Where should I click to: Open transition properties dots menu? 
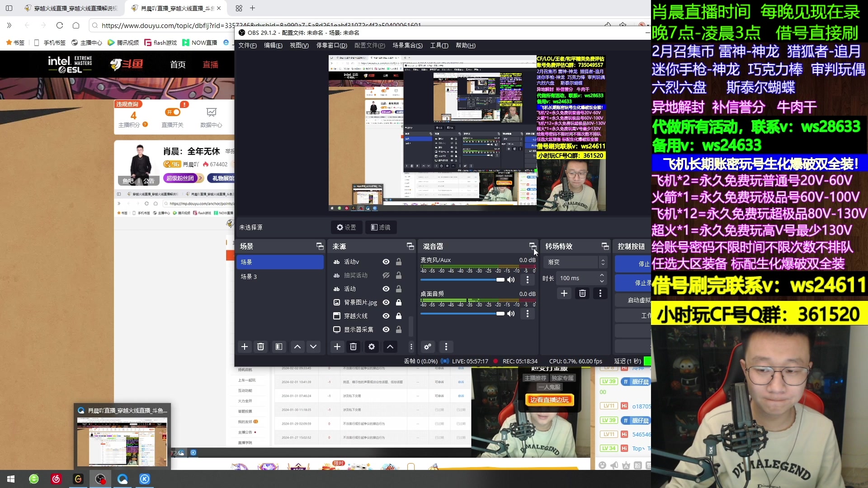tap(600, 293)
